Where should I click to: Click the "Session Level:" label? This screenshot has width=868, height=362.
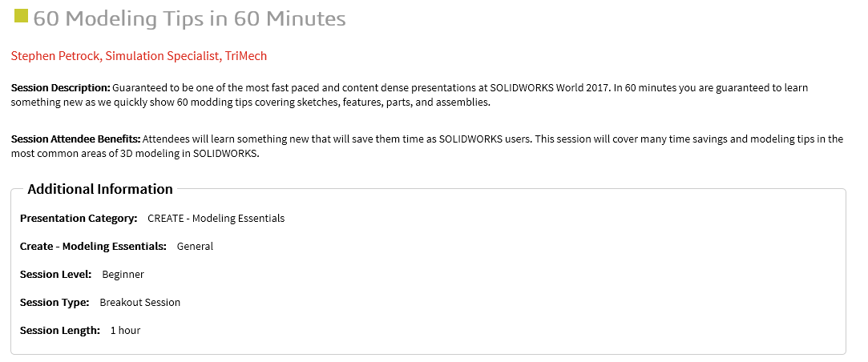pyautogui.click(x=56, y=274)
